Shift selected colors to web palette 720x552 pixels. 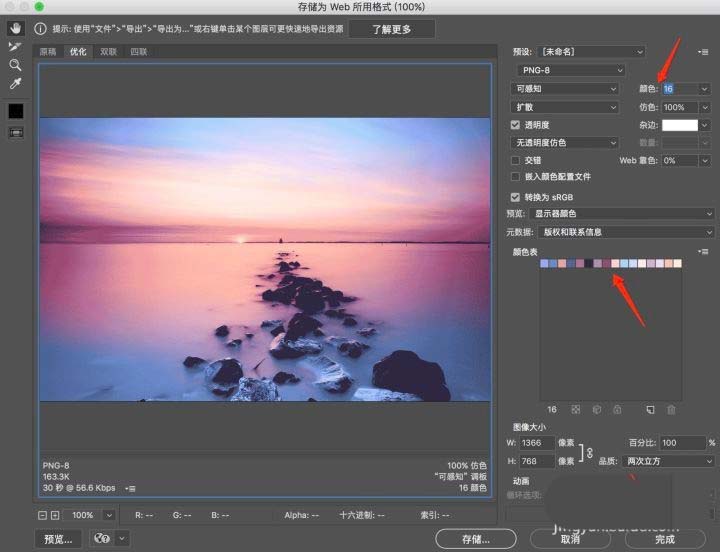(596, 409)
